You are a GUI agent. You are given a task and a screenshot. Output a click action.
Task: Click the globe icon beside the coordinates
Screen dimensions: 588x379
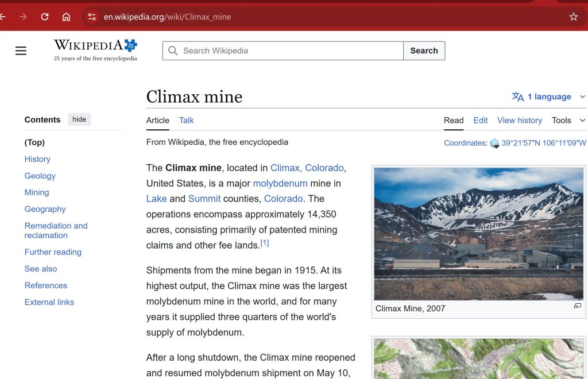[494, 144]
